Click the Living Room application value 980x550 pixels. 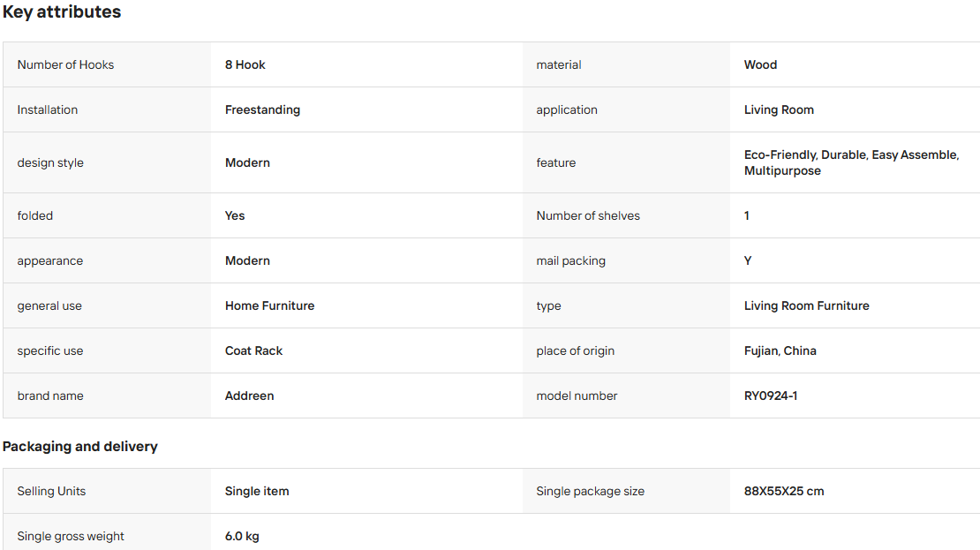pos(779,110)
